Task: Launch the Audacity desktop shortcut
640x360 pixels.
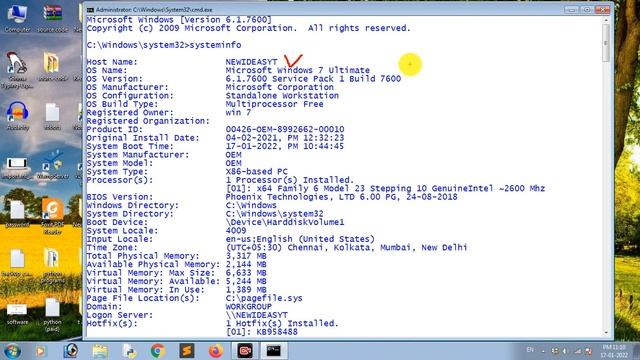Action: tap(18, 116)
